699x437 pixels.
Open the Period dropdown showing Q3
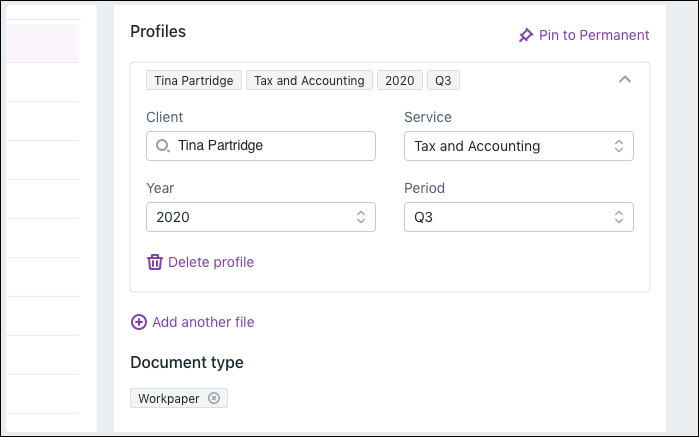click(518, 217)
